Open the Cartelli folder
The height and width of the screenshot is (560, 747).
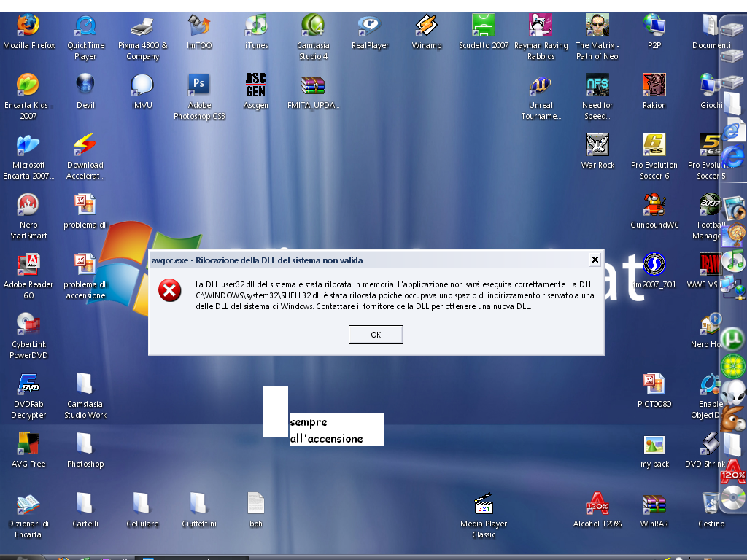[x=85, y=510]
